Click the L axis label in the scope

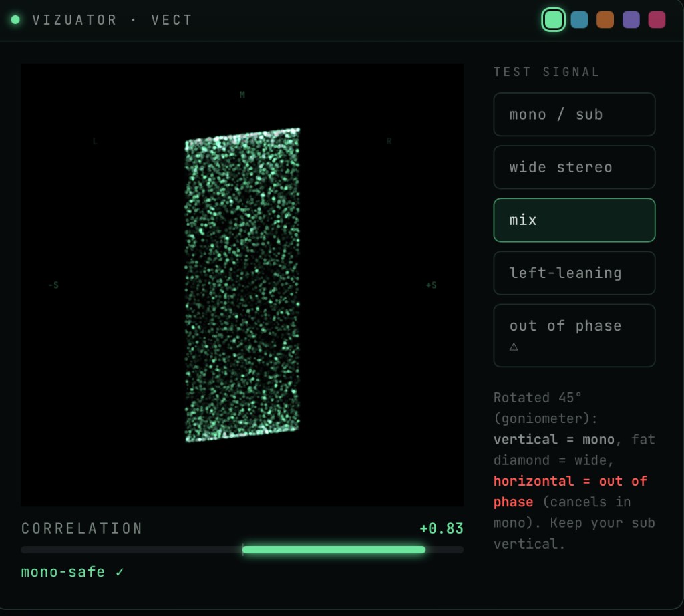coord(95,141)
